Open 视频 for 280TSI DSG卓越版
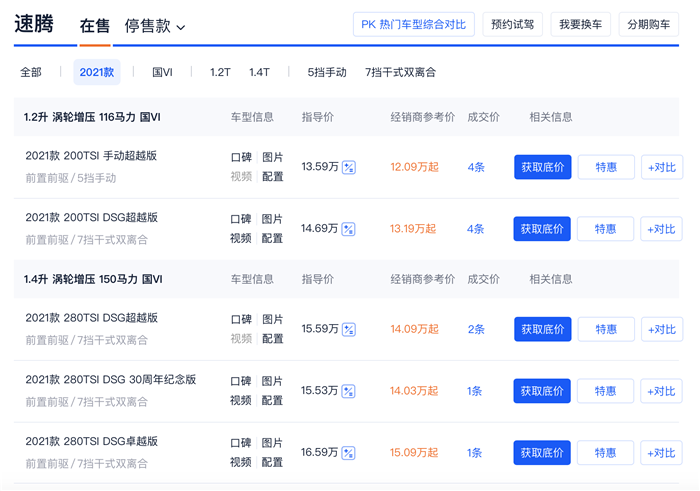The height and width of the screenshot is (491, 700). 241,462
